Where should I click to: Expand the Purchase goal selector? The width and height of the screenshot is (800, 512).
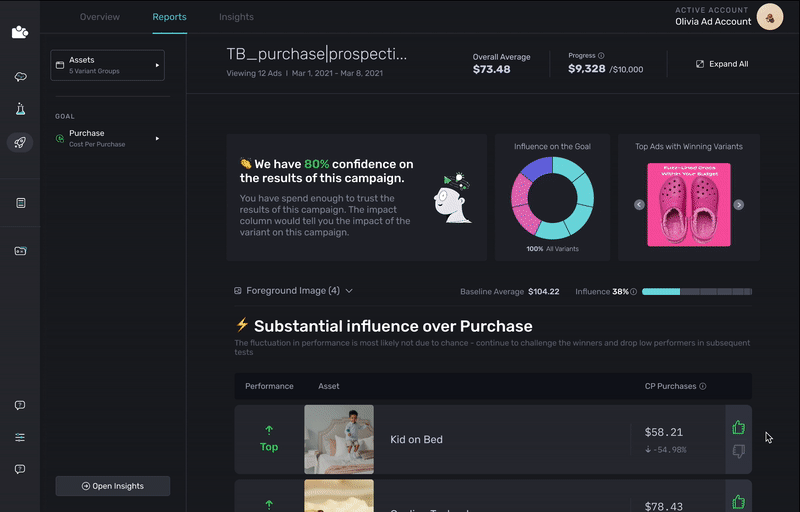pyautogui.click(x=107, y=138)
